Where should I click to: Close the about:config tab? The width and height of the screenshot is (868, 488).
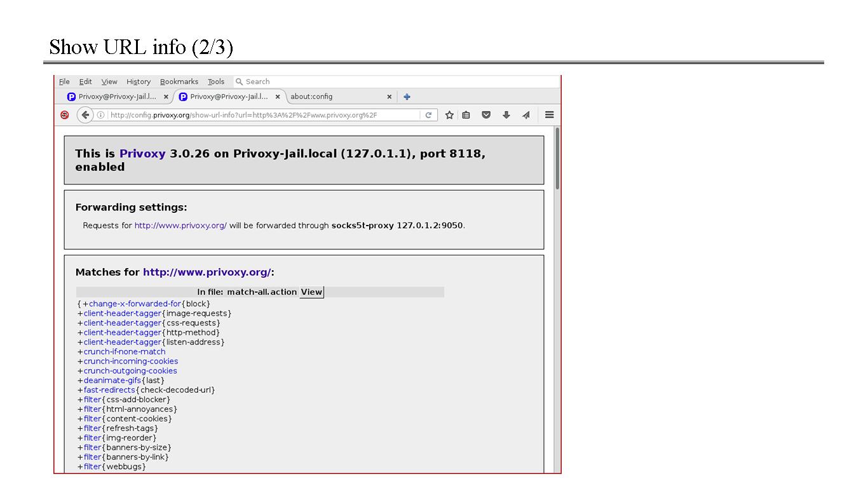coord(390,97)
